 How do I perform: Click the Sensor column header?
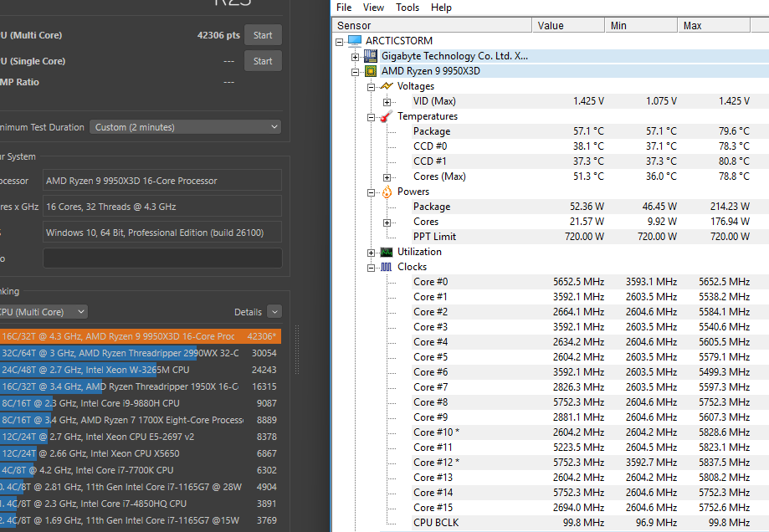click(432, 25)
